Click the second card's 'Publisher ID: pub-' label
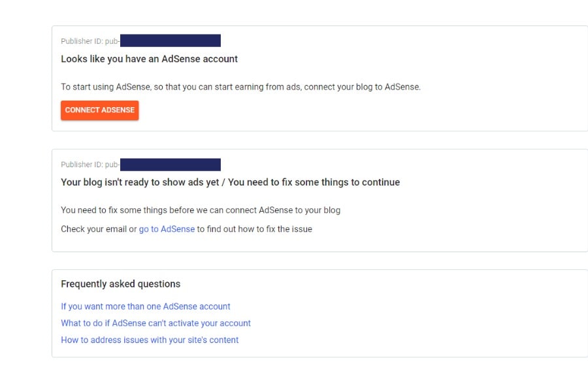588x392 pixels. point(90,165)
